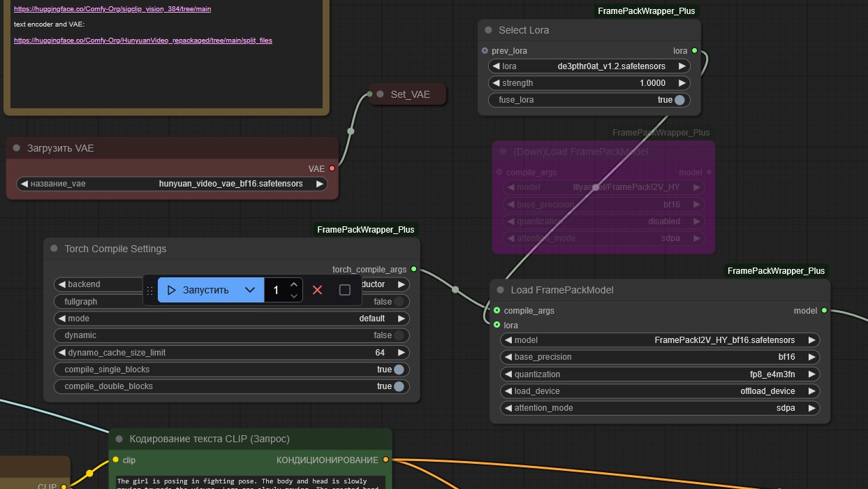Collapse the Select Lora node dot
This screenshot has width=868, height=489.
[489, 30]
